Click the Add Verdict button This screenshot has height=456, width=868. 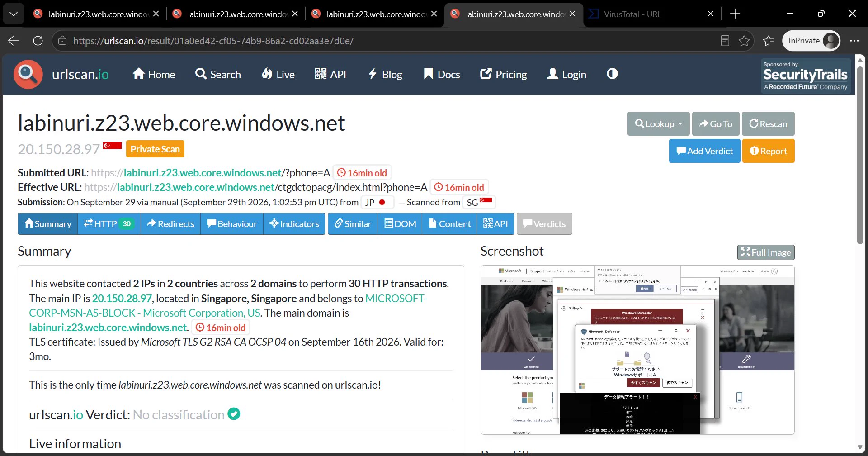click(704, 151)
